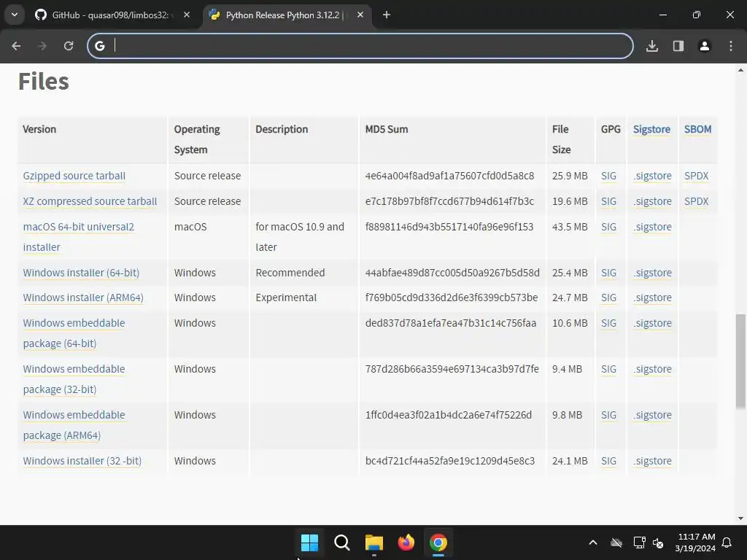
Task: Close the Python Release Python 3.12.2 tab
Action: click(x=360, y=15)
